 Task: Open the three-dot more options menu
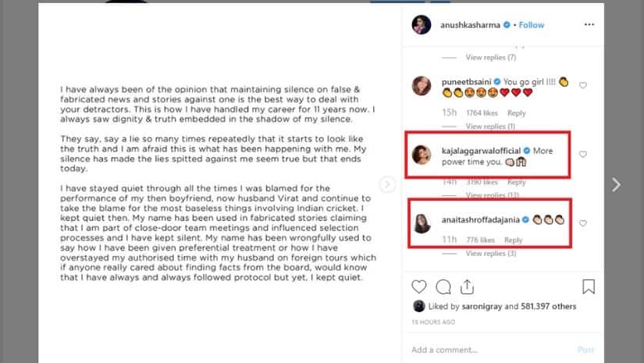click(589, 25)
